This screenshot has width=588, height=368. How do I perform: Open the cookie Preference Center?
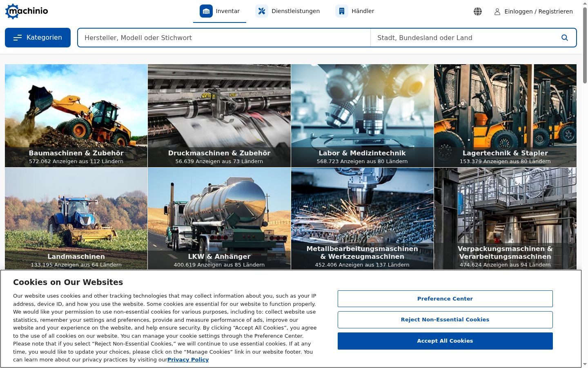445,298
